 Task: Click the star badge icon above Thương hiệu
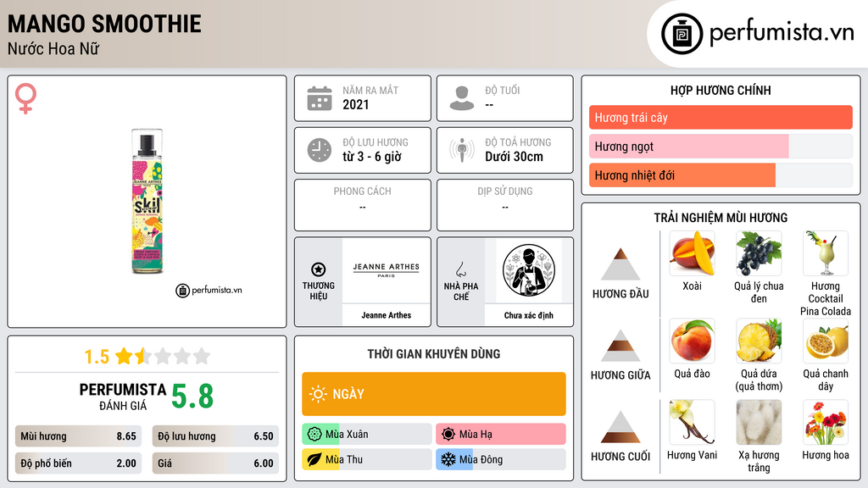pos(319,269)
